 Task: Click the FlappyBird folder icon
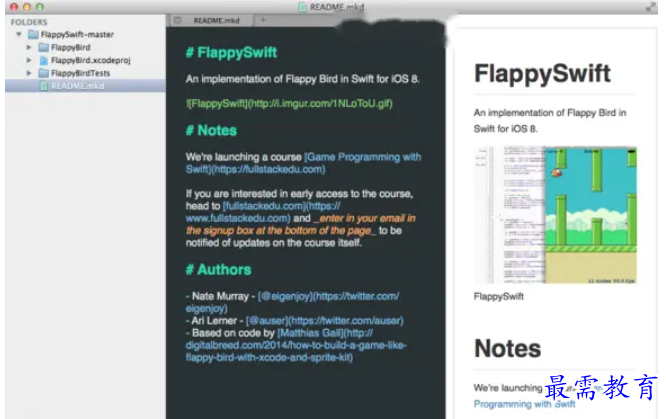click(44, 47)
